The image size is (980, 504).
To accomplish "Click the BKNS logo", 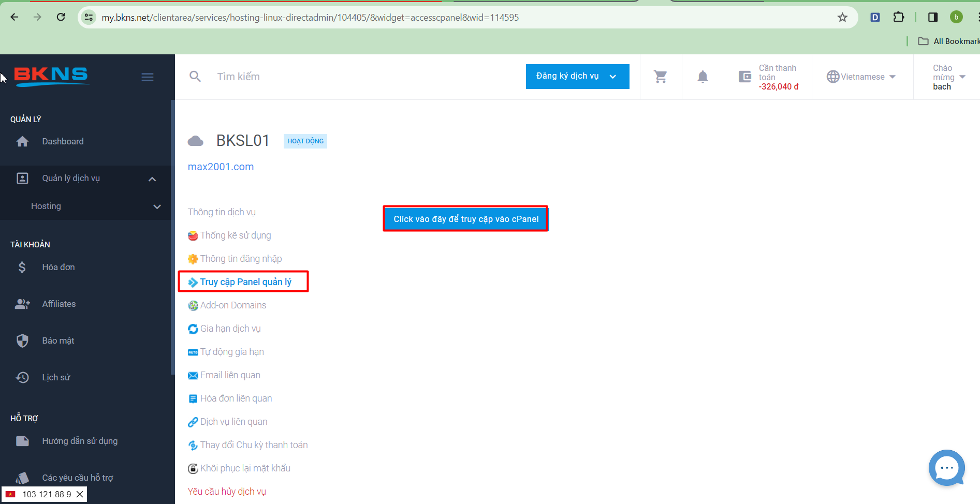I will (x=51, y=76).
